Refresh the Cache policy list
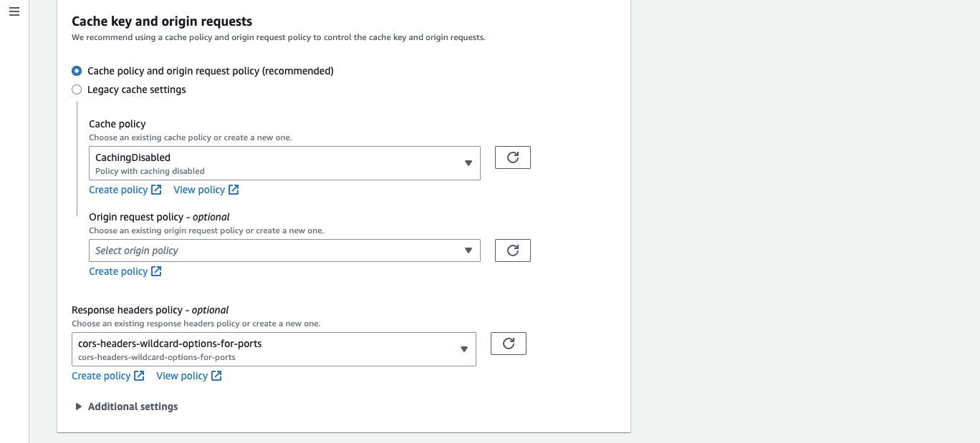 [x=512, y=157]
